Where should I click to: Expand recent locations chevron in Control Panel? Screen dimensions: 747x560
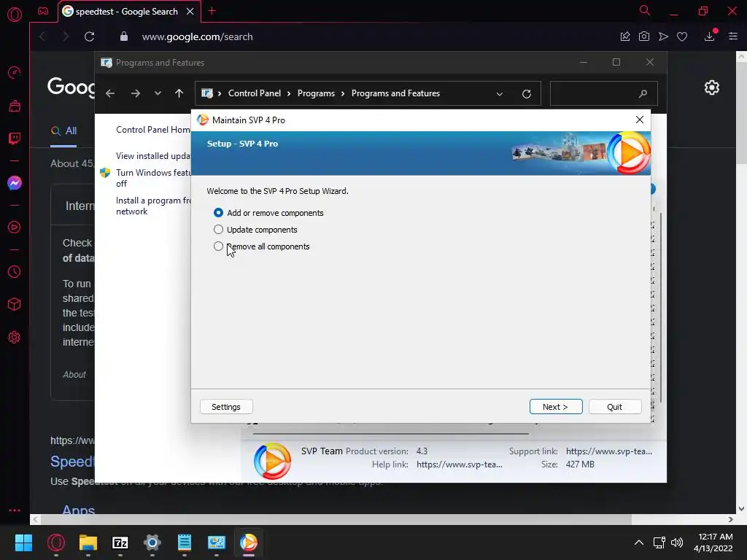pos(158,93)
